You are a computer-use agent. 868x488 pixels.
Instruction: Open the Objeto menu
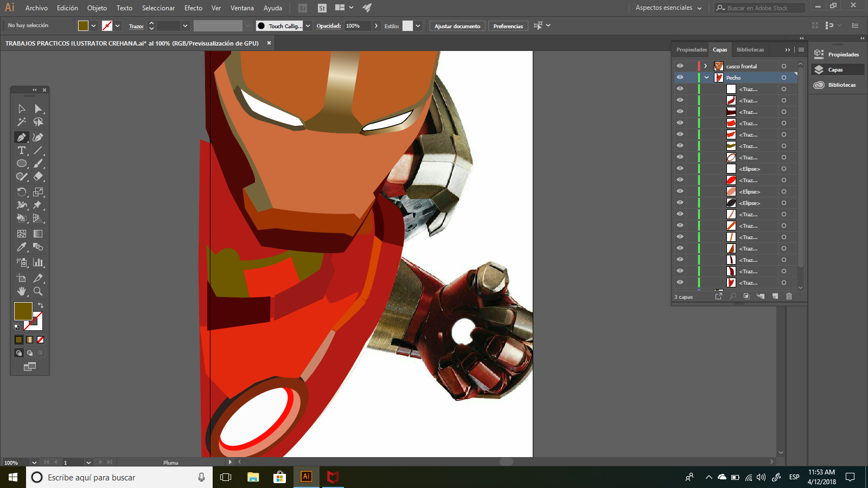coord(97,8)
